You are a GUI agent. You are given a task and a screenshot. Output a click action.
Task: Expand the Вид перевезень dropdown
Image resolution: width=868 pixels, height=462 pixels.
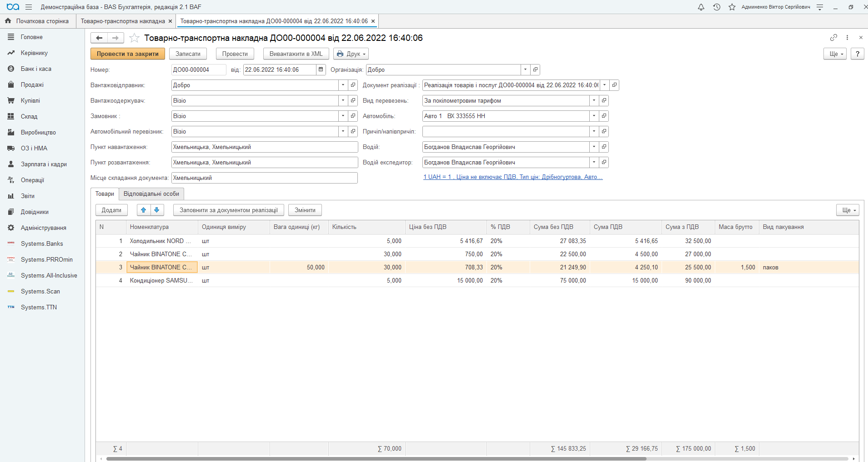[594, 100]
